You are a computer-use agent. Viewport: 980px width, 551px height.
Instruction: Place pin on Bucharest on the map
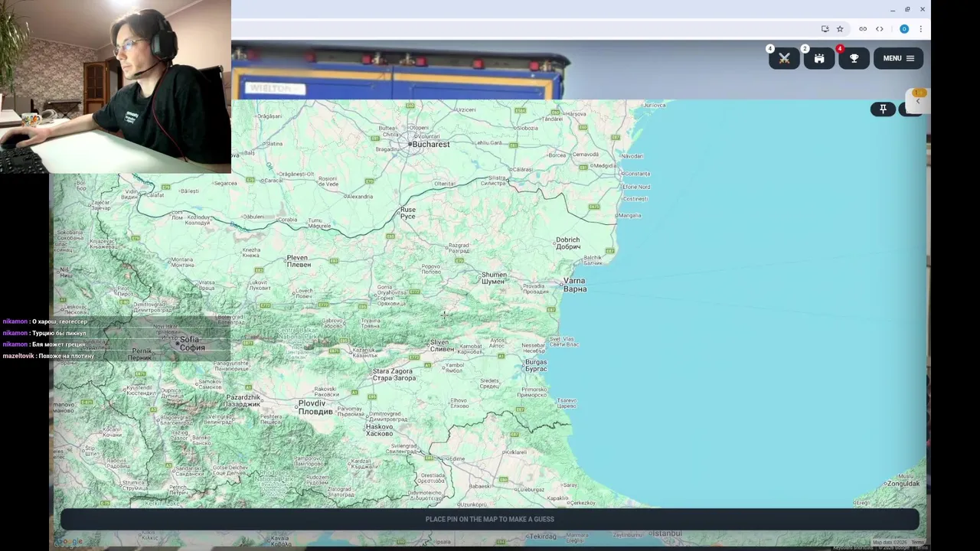(431, 144)
